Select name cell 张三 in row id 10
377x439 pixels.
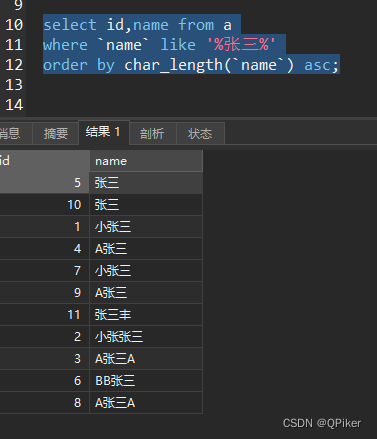[146, 205]
